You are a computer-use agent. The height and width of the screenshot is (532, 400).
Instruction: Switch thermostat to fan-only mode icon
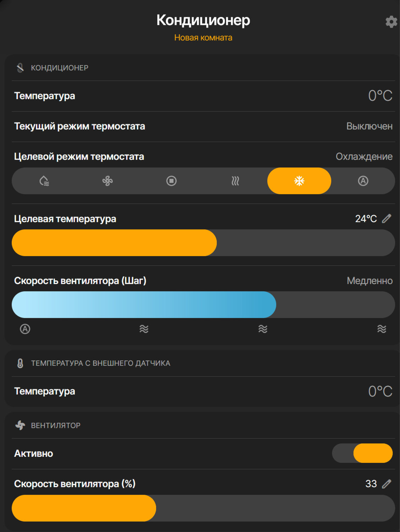[x=107, y=181]
